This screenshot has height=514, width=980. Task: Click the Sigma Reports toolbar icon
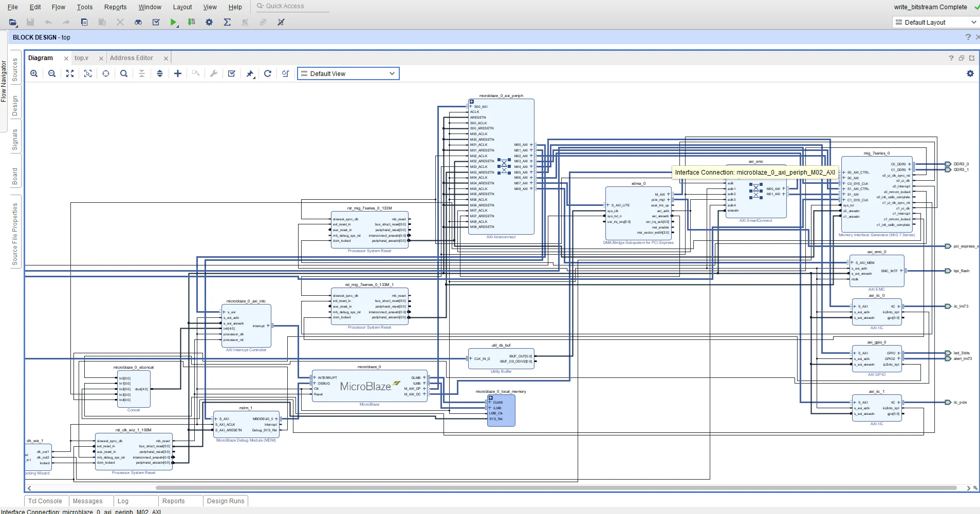[x=227, y=22]
